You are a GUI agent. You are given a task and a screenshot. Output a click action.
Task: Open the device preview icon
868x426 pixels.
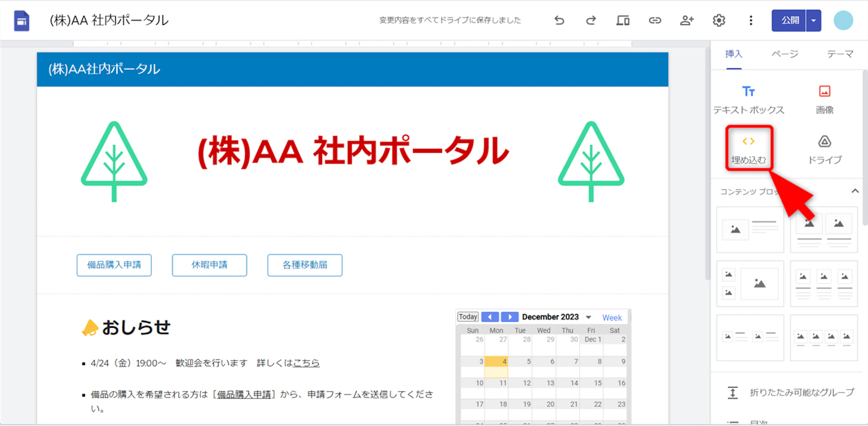coord(623,20)
